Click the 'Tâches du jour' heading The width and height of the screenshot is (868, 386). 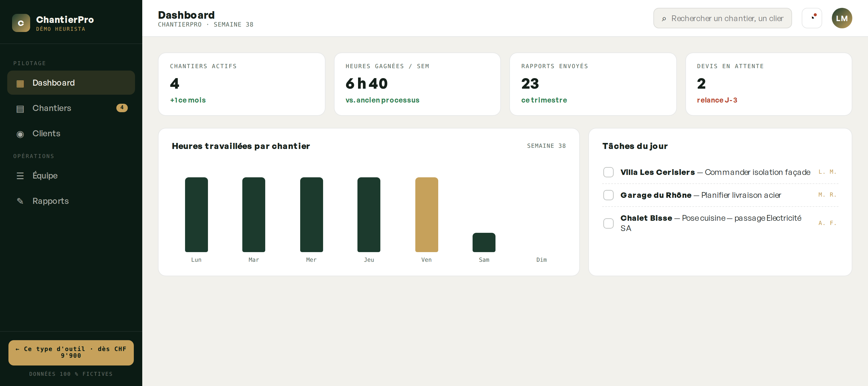pyautogui.click(x=635, y=146)
